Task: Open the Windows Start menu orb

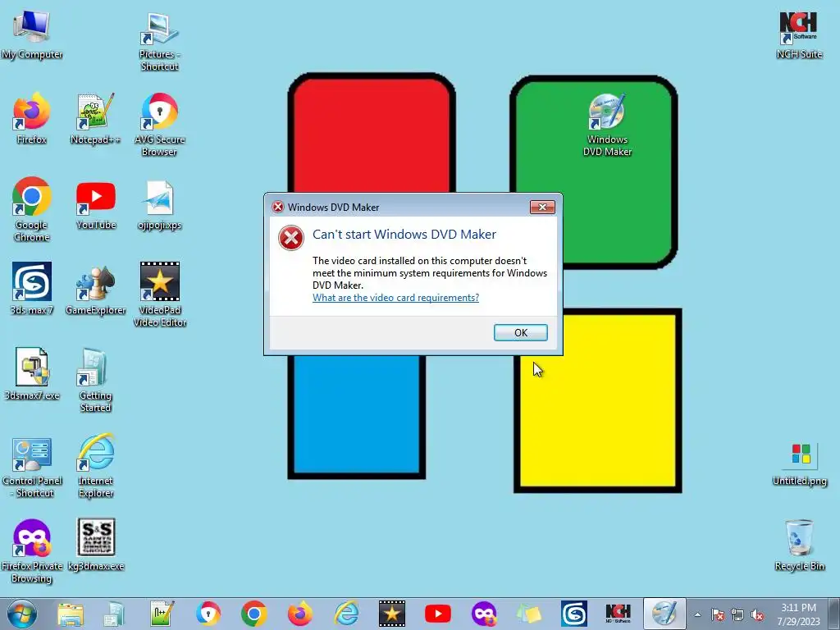Action: [22, 614]
